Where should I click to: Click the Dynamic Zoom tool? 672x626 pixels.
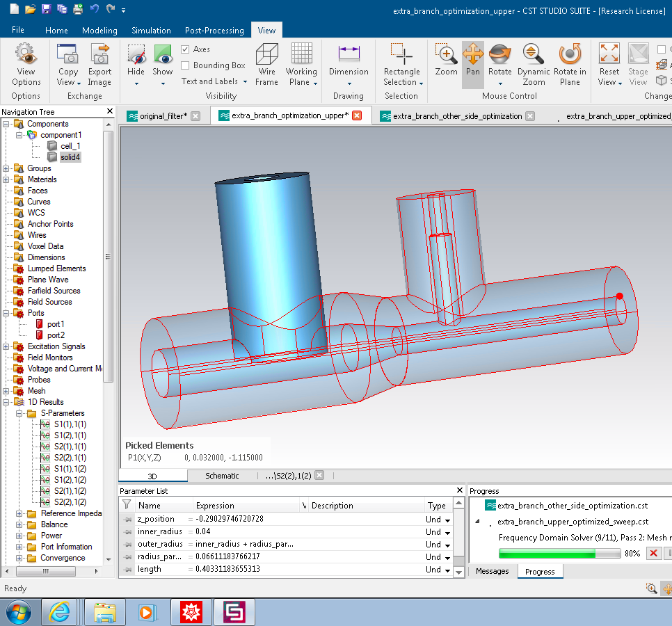[533, 65]
